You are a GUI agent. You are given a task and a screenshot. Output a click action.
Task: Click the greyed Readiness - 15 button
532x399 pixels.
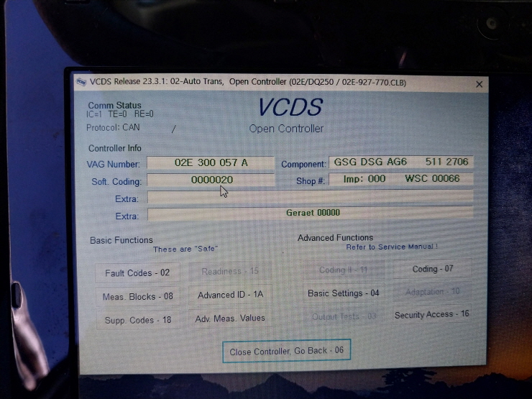[230, 272]
